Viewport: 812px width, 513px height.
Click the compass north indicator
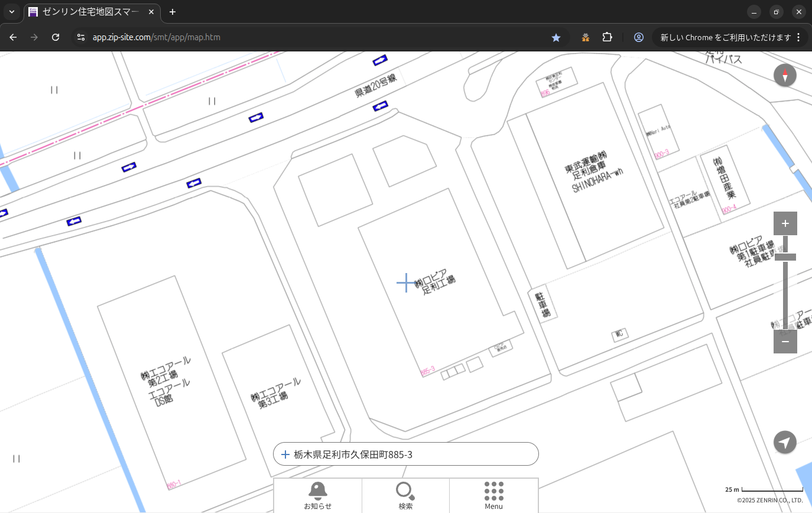point(785,76)
